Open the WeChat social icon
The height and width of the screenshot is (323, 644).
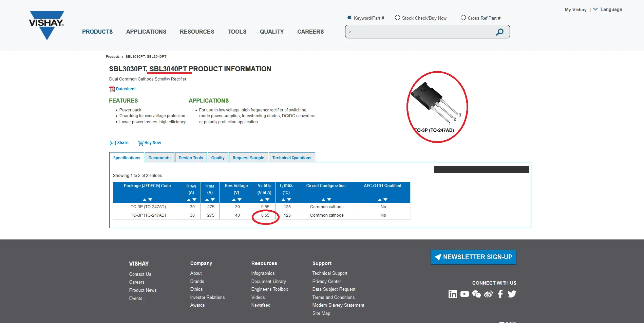click(476, 294)
